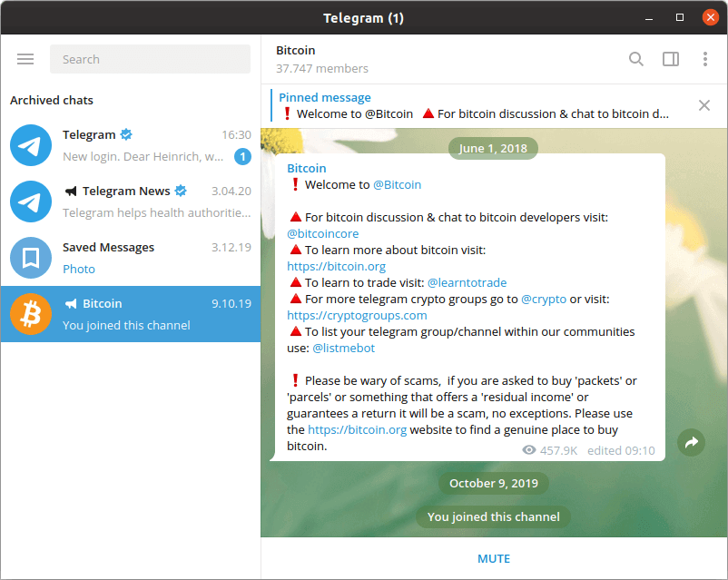
Task: Open Saved Messages bookmark avatar
Action: pyautogui.click(x=31, y=258)
